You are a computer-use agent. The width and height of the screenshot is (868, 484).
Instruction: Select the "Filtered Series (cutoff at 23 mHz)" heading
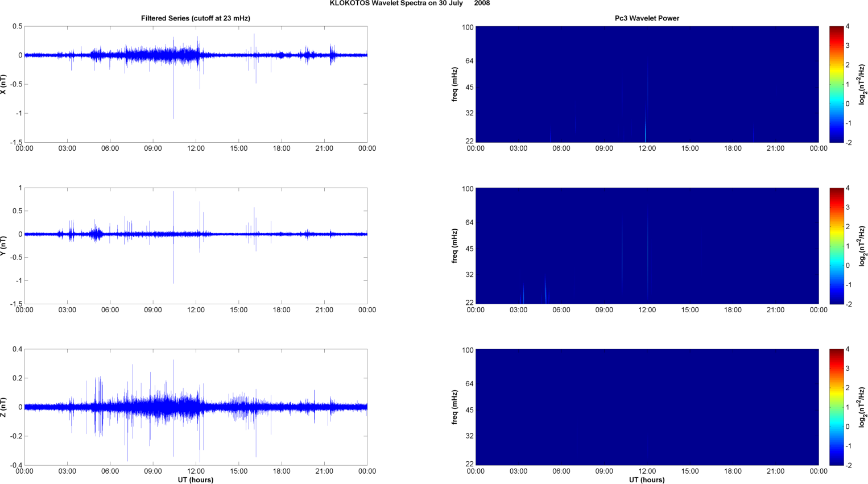pos(196,18)
